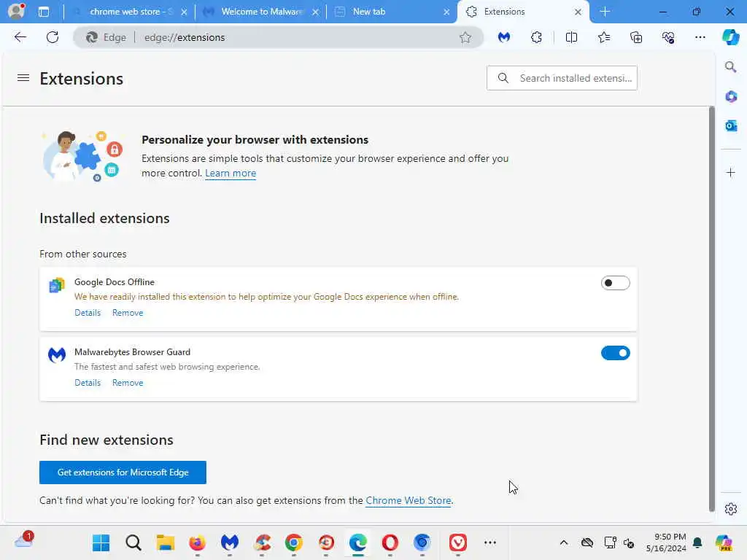Open the profile avatar icon
This screenshot has height=560, width=747.
(x=16, y=12)
